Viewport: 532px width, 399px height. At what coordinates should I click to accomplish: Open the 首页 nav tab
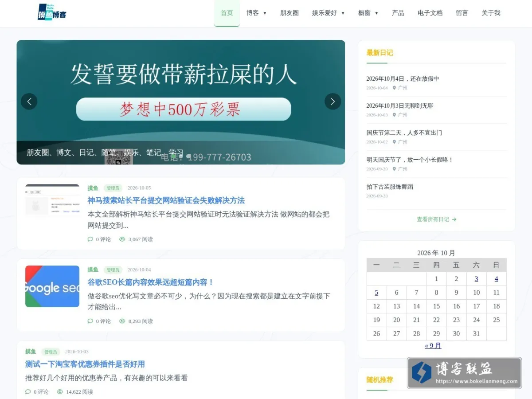(227, 13)
